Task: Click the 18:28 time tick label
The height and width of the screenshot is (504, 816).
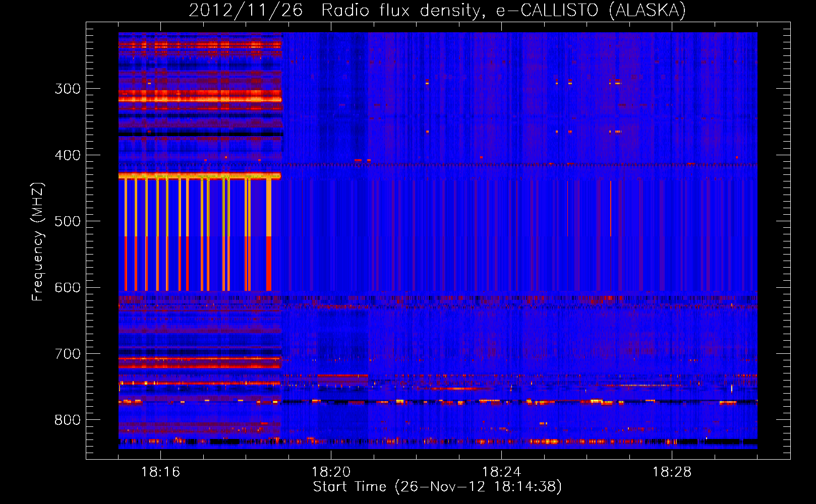Action: click(x=672, y=472)
